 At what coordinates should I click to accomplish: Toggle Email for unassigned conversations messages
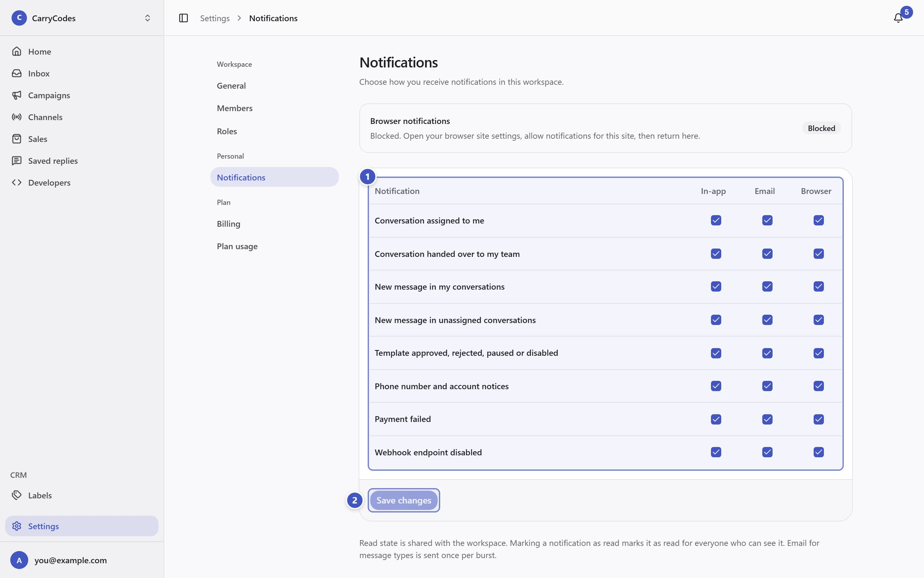pyautogui.click(x=767, y=320)
